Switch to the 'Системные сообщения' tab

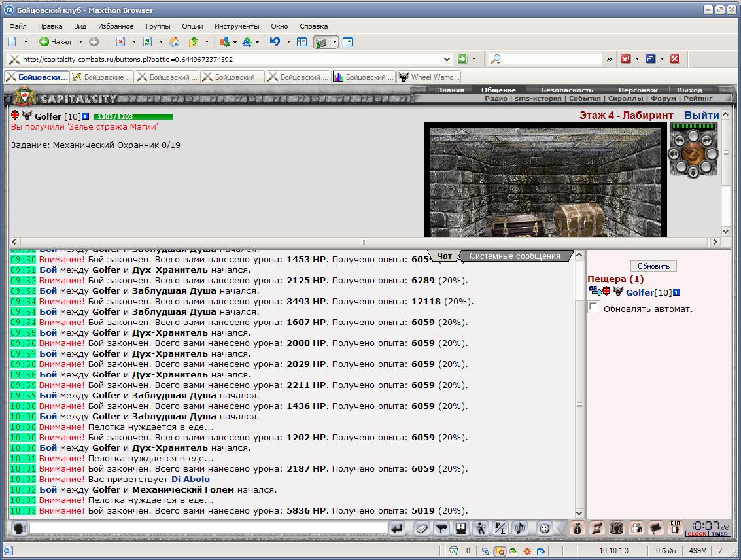tap(515, 256)
